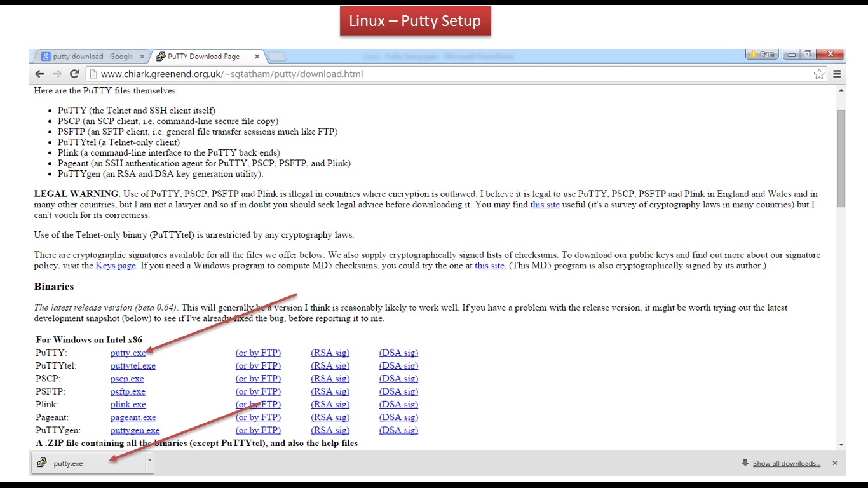Close the downloads bar
Image resolution: width=868 pixels, height=488 pixels.
tap(835, 463)
